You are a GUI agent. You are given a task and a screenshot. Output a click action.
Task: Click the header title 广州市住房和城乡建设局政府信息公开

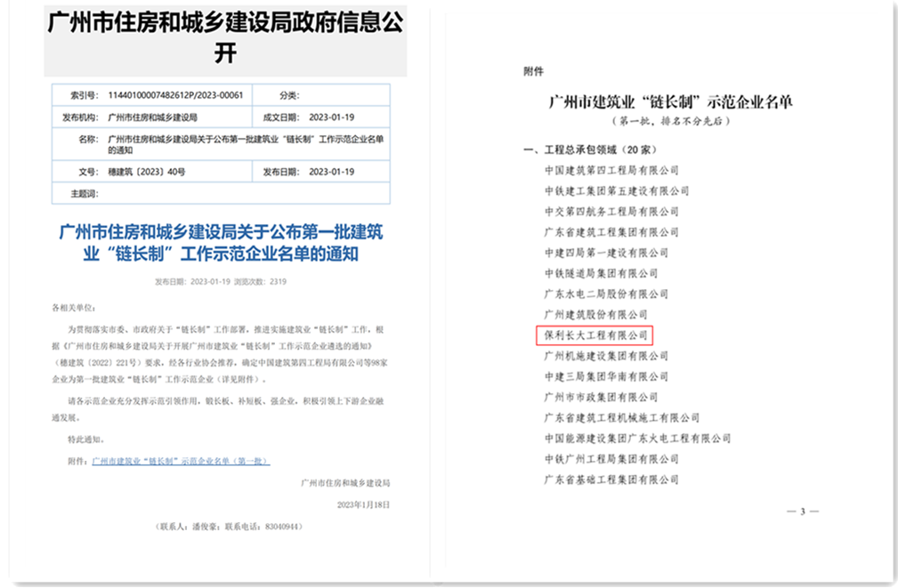click(225, 37)
